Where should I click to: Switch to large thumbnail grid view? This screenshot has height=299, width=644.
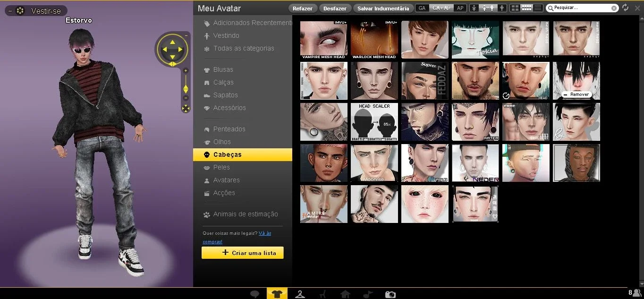pos(515,8)
